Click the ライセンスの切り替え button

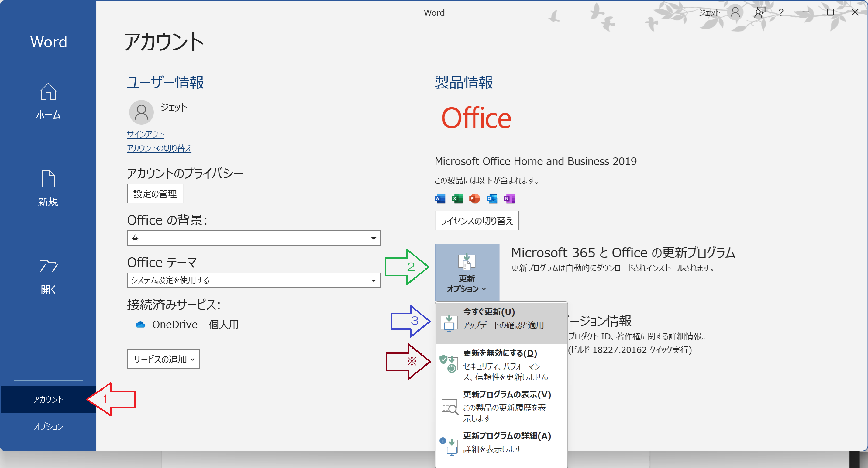[x=477, y=220]
